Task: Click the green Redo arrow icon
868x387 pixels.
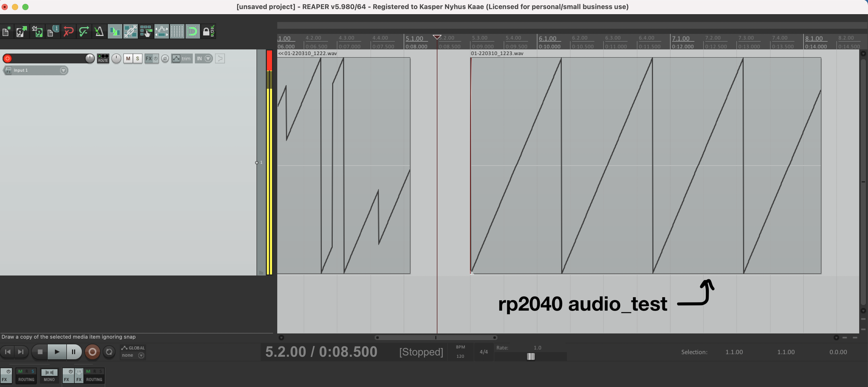Action: pyautogui.click(x=84, y=32)
